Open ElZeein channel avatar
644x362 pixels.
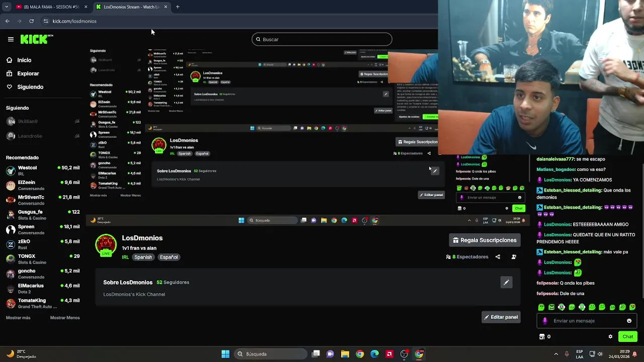11,185
